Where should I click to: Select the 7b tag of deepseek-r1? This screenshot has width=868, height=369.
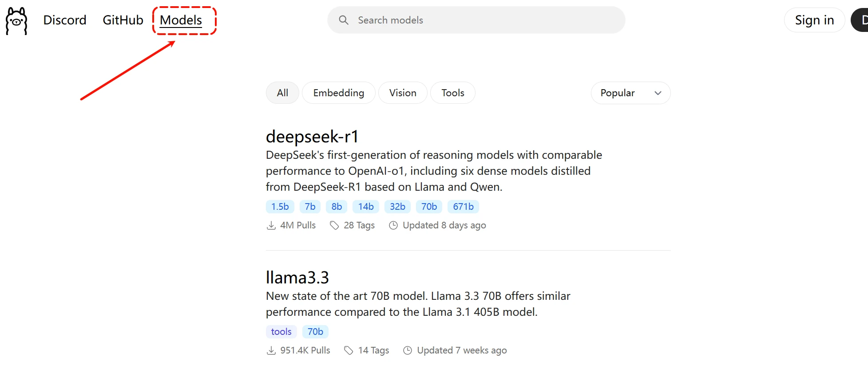point(310,207)
